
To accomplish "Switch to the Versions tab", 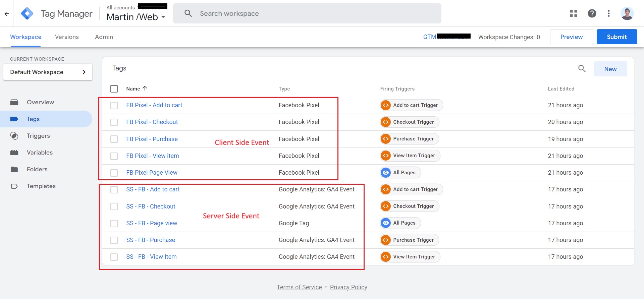I will pos(67,37).
